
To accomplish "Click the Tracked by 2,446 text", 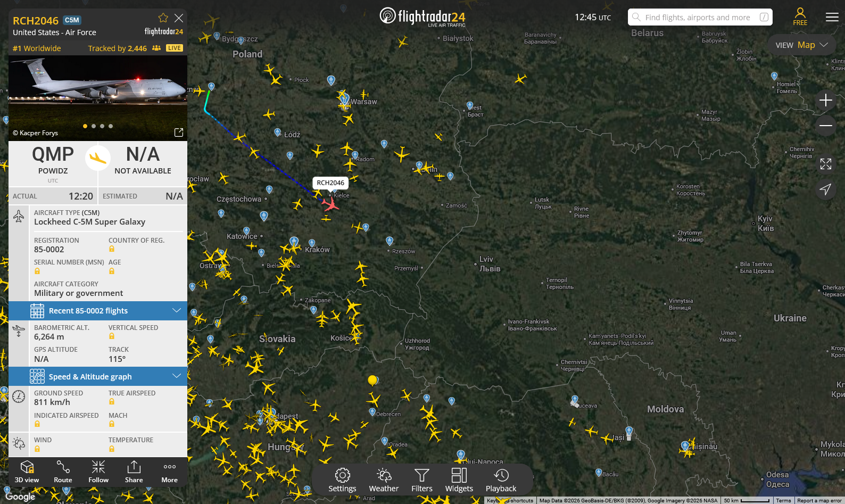I will coord(117,48).
